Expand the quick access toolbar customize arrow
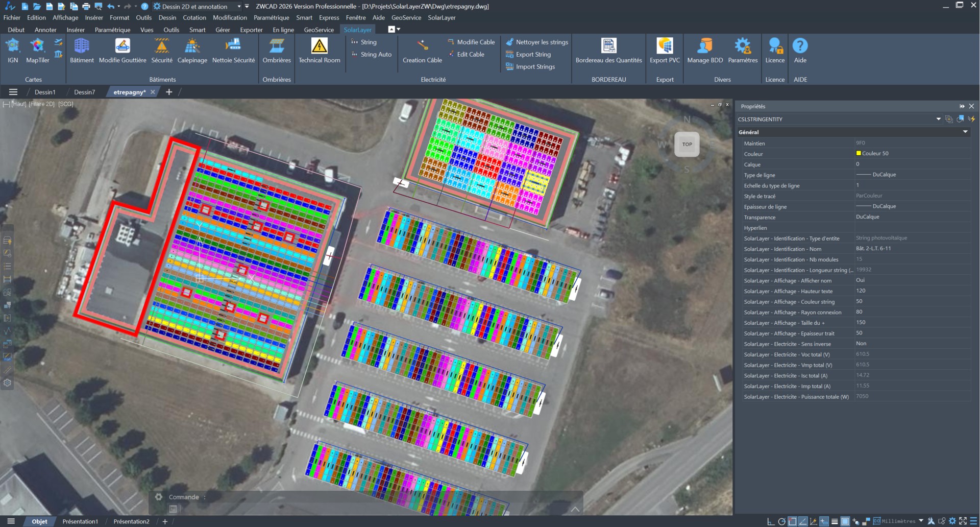The image size is (980, 527). (247, 6)
